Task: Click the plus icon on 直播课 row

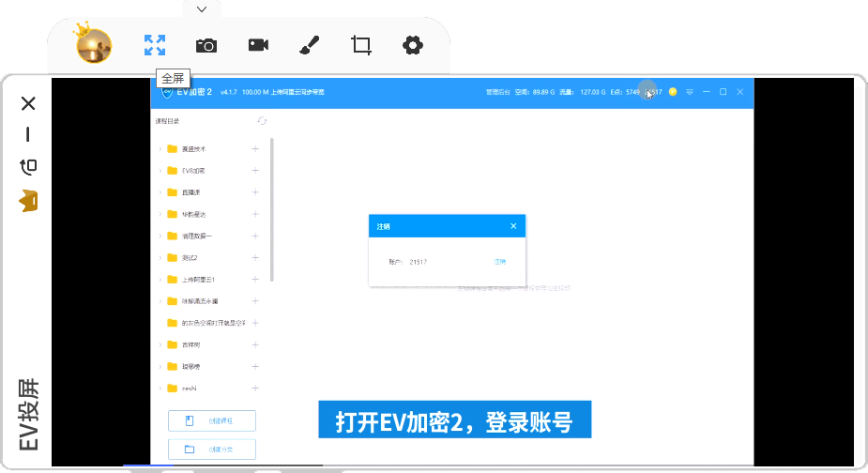Action: point(255,192)
